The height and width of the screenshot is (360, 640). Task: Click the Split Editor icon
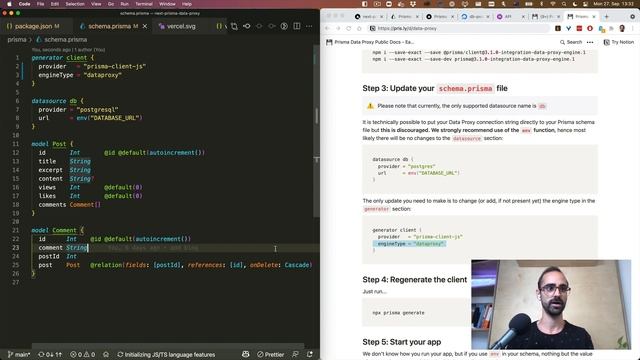click(297, 26)
